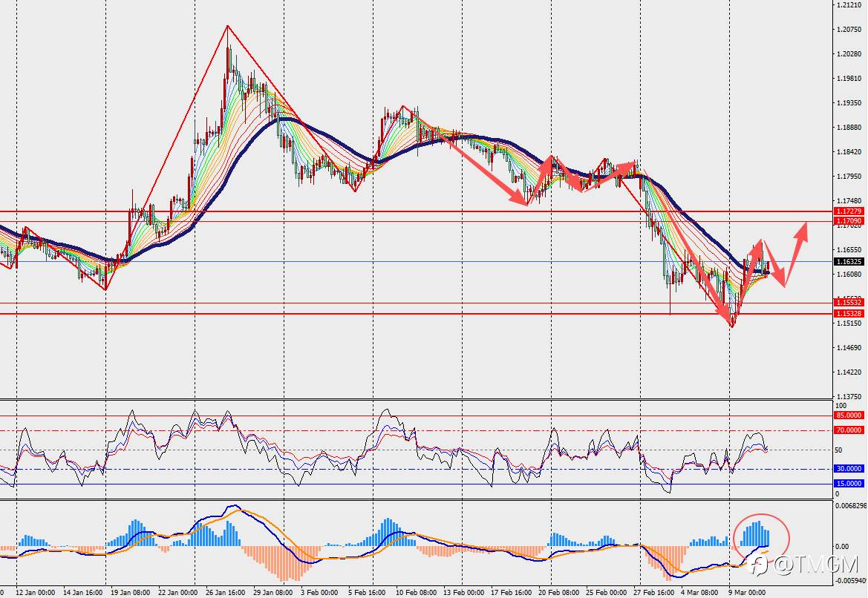Click the 14 Jan 16:00 time axis label
This screenshot has height=598, width=868.
coord(82,593)
